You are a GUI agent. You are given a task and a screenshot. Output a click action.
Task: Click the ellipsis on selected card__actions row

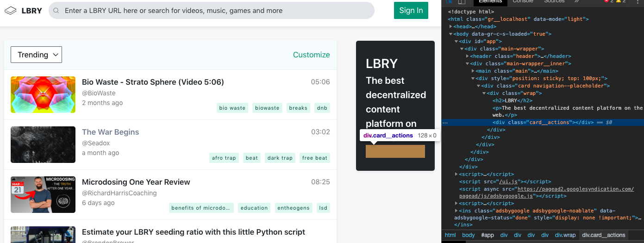(x=445, y=123)
